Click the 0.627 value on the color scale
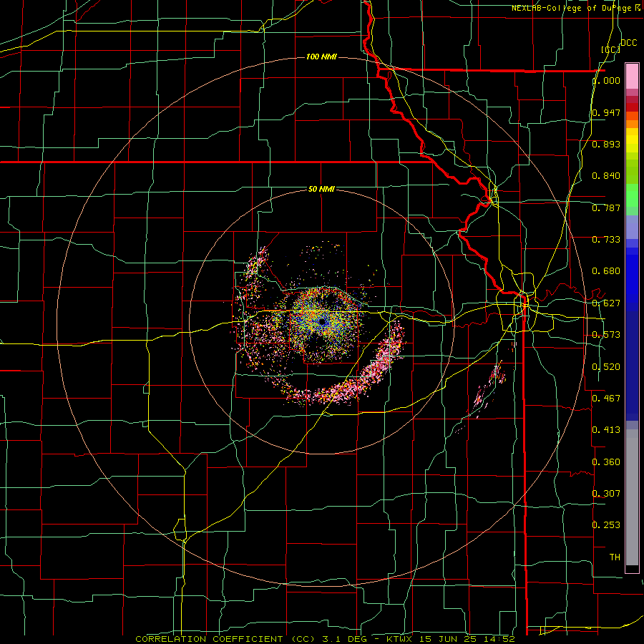 point(606,303)
